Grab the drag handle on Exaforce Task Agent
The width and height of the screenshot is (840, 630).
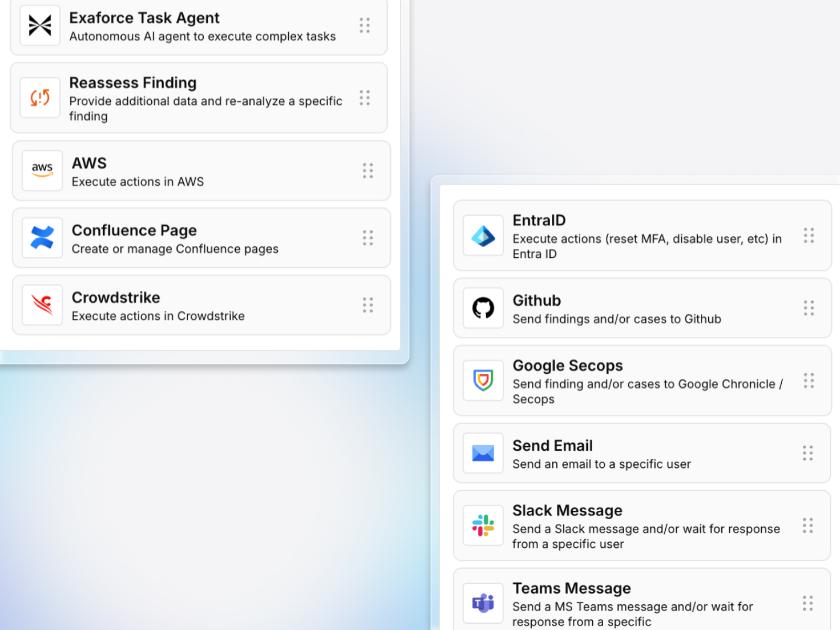click(x=365, y=25)
